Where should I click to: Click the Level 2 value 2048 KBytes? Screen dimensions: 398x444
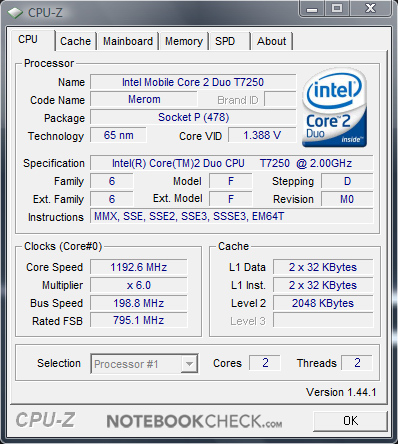[323, 303]
